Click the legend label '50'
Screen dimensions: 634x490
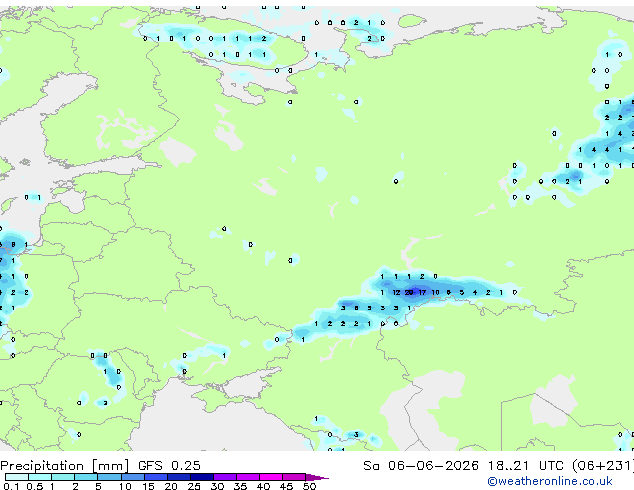coord(309,486)
